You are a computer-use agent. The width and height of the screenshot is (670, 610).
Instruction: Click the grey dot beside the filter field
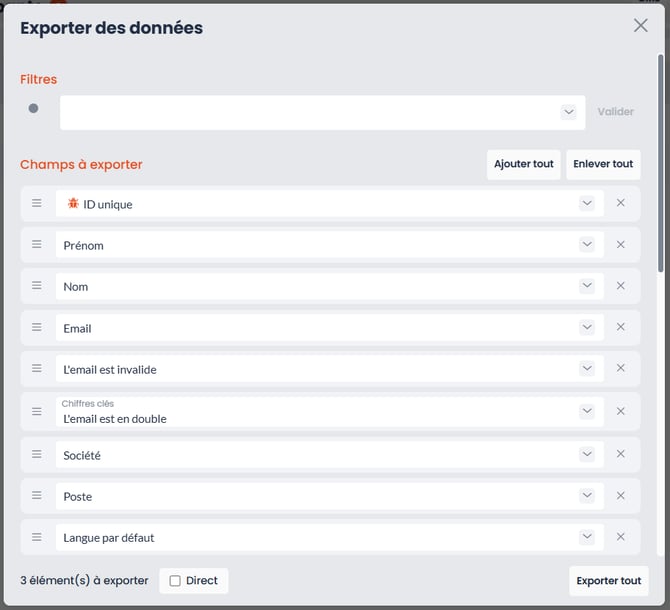33,109
